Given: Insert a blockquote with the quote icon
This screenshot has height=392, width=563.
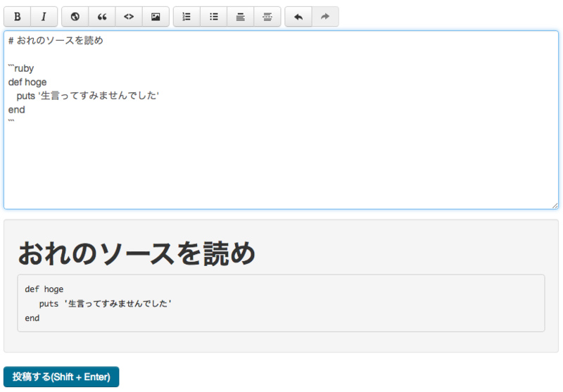Looking at the screenshot, I should coord(102,16).
